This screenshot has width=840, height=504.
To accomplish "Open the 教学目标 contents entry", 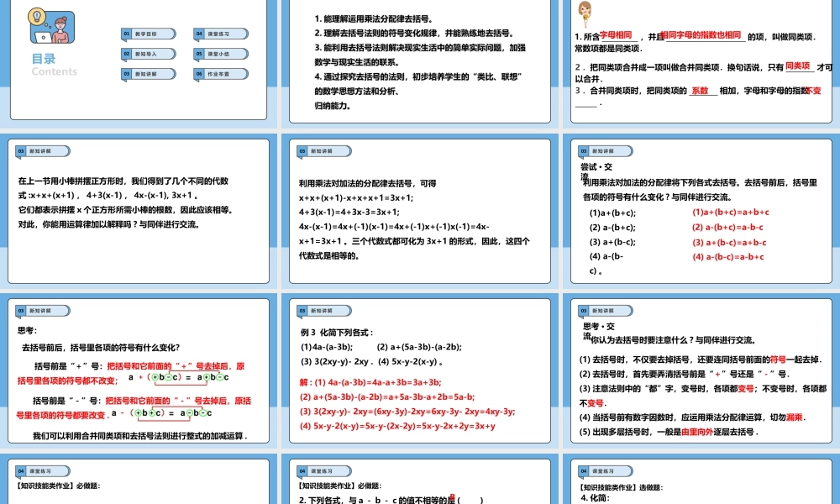I will [x=145, y=34].
